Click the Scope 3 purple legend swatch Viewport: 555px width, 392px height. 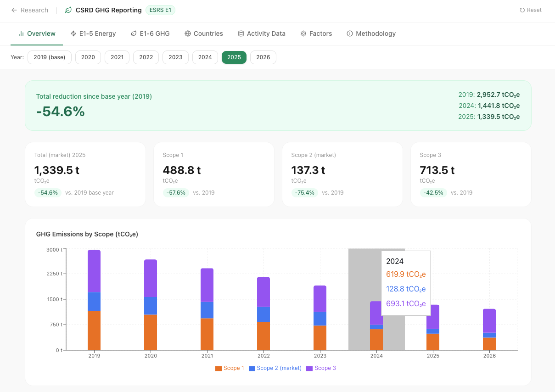(x=309, y=368)
